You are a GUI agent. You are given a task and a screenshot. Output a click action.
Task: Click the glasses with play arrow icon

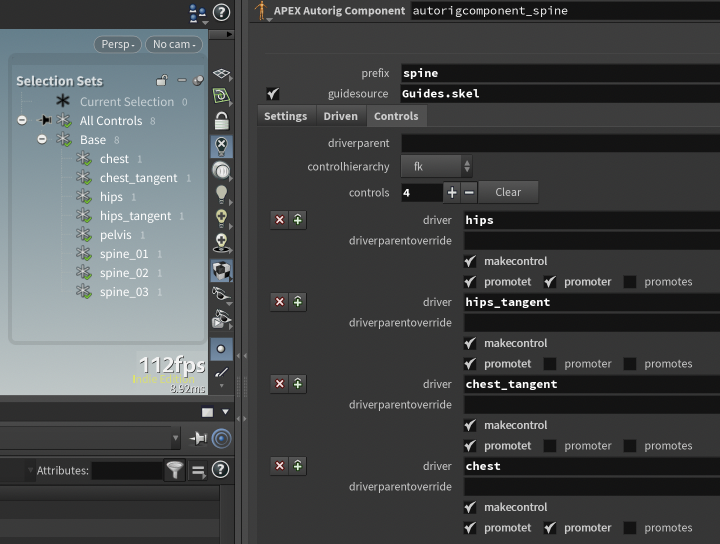click(221, 319)
